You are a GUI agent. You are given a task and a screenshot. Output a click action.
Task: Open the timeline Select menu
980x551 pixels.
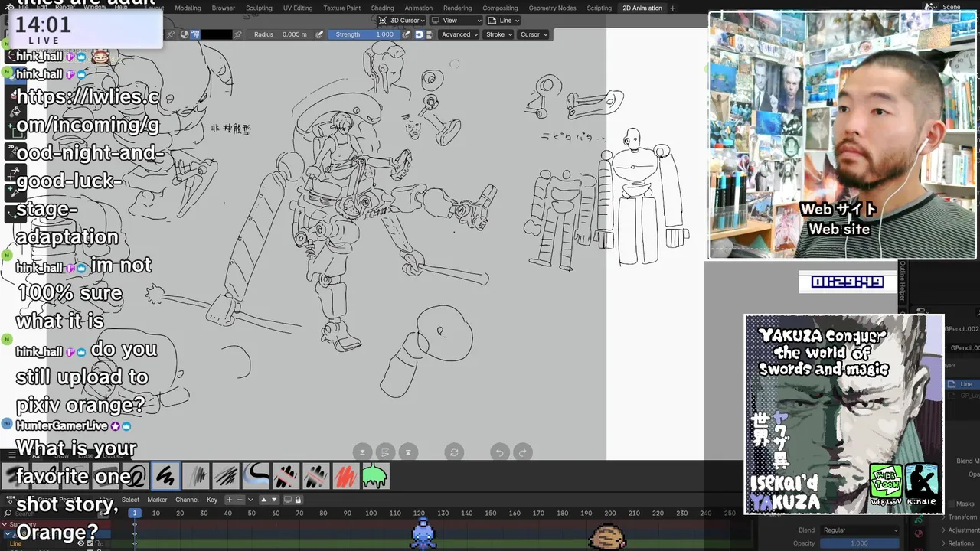click(x=130, y=500)
